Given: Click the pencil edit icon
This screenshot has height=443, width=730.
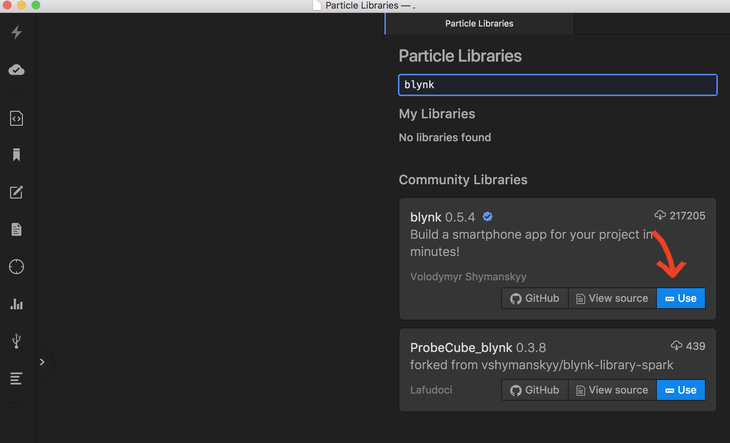Looking at the screenshot, I should point(16,192).
